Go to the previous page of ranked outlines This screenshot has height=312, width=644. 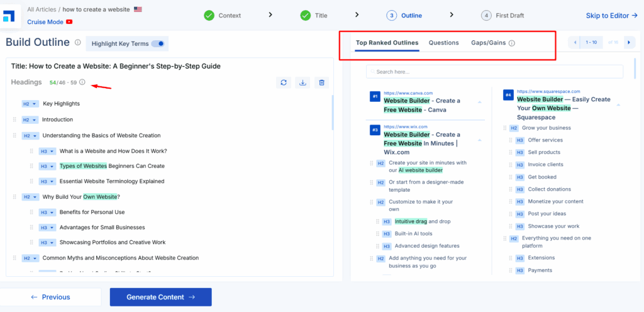click(575, 42)
